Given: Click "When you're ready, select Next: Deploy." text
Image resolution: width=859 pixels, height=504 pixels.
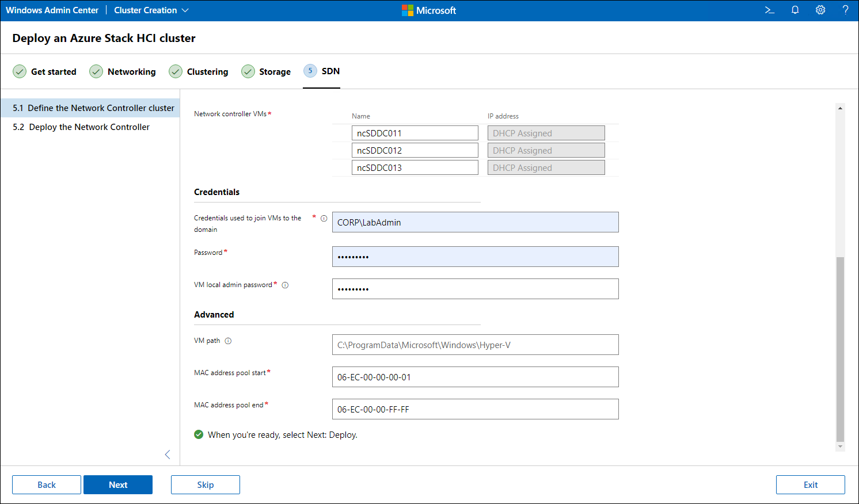Looking at the screenshot, I should tap(283, 435).
